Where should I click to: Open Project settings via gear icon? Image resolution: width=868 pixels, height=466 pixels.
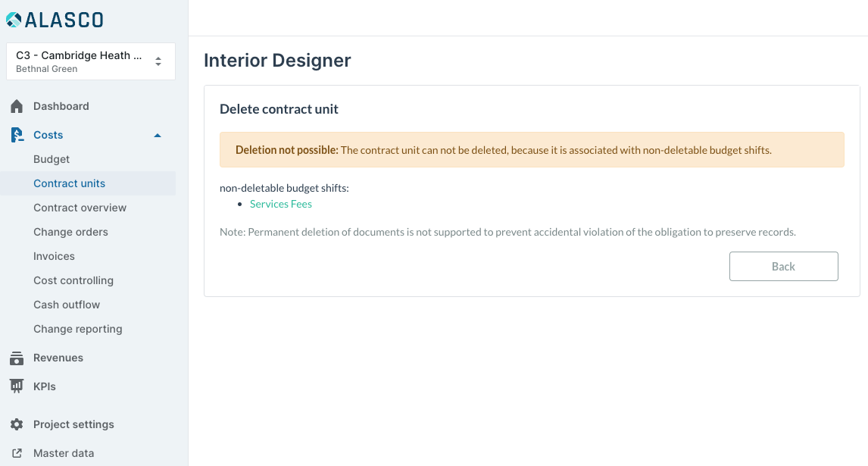17,424
